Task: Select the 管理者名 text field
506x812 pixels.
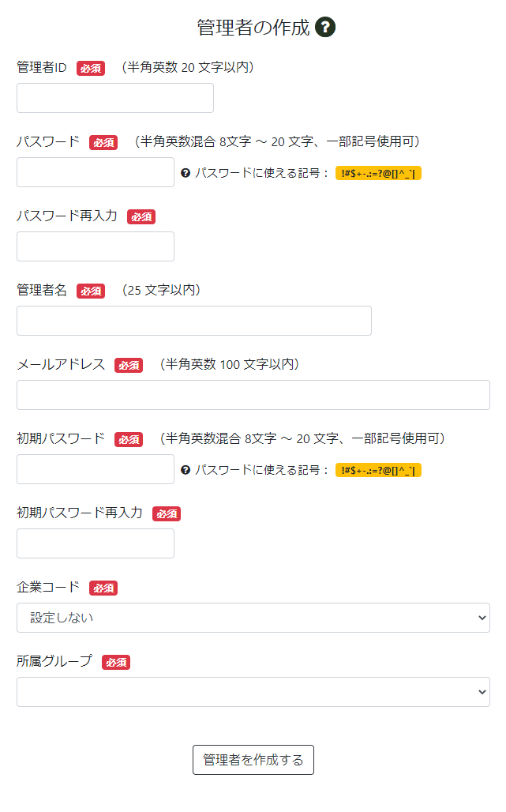Action: [194, 321]
